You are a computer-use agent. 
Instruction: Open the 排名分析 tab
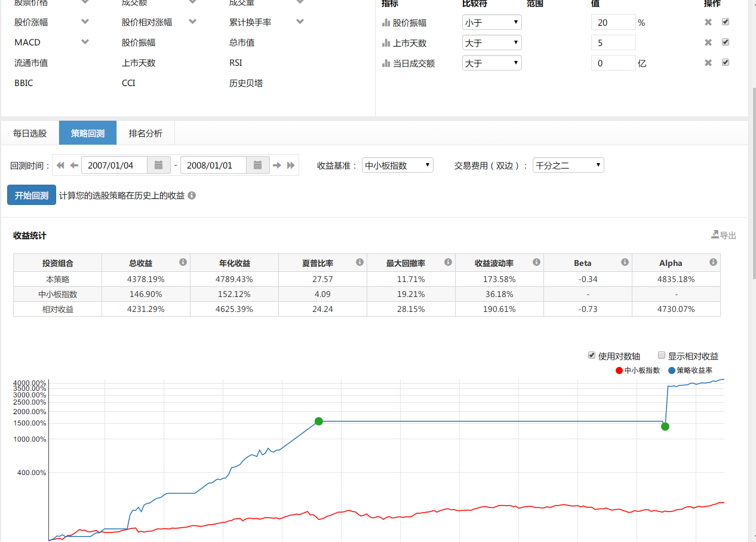tap(146, 133)
